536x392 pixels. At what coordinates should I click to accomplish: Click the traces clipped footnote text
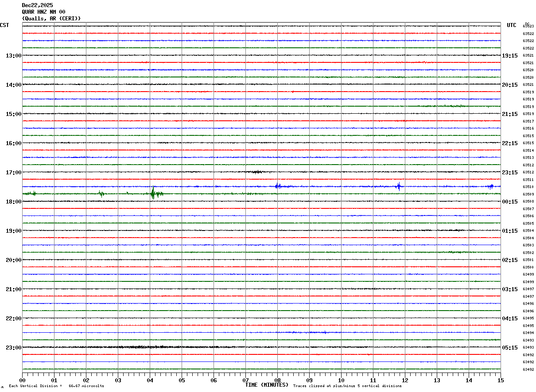(x=347, y=386)
